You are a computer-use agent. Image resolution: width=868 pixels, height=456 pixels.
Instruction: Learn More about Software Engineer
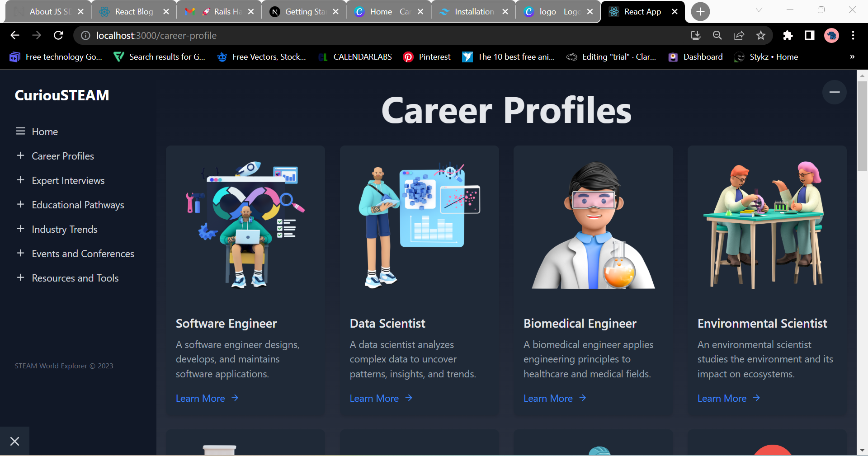pos(207,398)
